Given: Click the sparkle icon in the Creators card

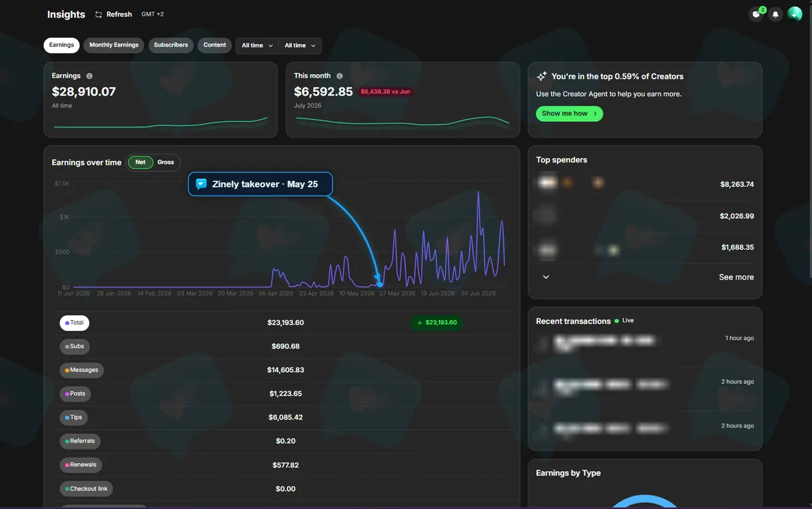Looking at the screenshot, I should (541, 76).
